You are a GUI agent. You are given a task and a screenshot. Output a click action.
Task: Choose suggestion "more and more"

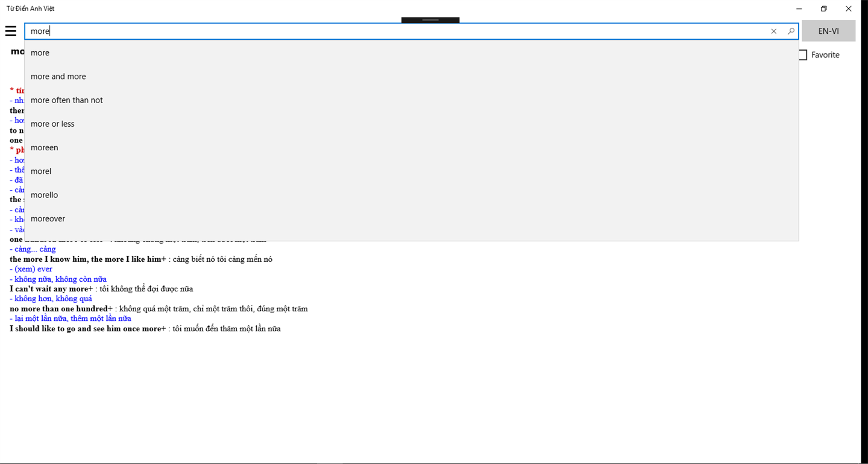(412, 76)
